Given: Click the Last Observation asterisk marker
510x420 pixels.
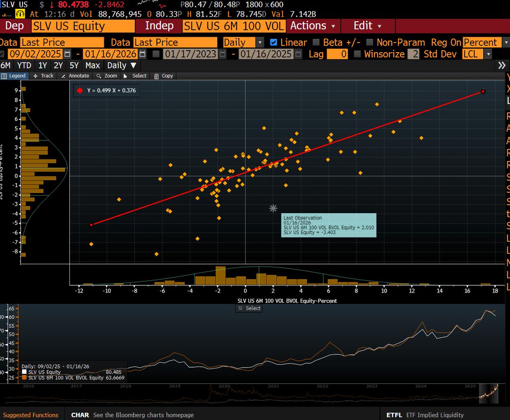Looking at the screenshot, I should (273, 208).
